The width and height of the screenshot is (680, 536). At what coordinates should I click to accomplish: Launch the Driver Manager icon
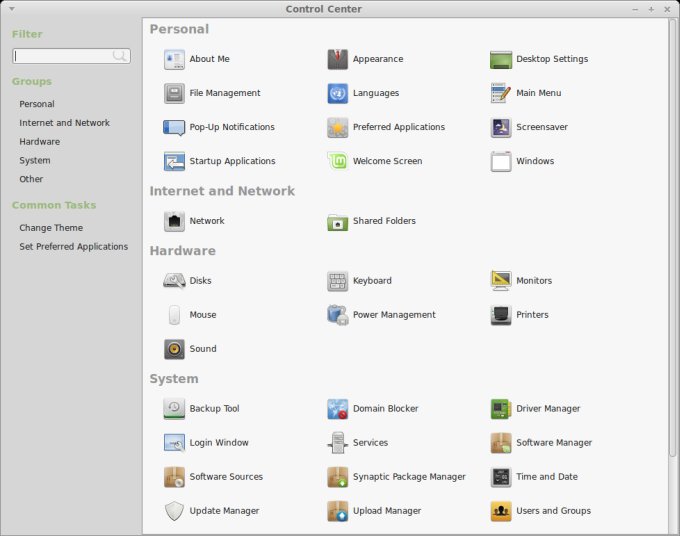click(x=501, y=409)
